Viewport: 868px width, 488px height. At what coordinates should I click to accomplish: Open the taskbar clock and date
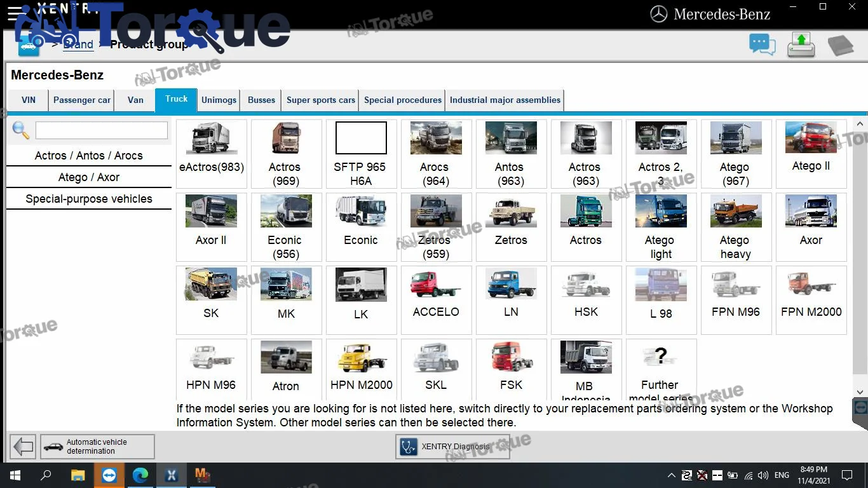pos(813,475)
